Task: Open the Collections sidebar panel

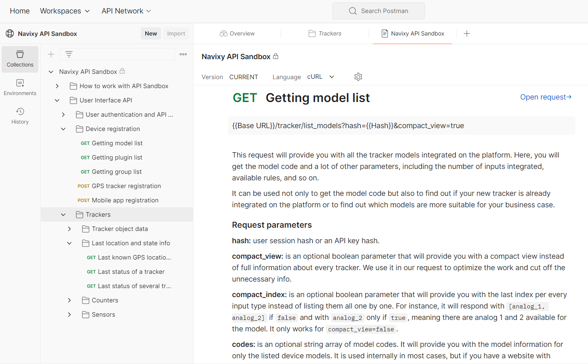Action: (x=20, y=59)
